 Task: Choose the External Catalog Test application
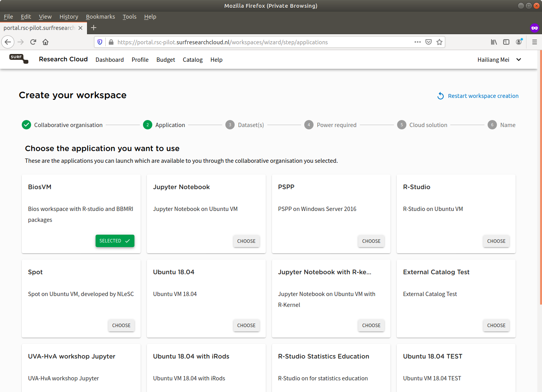(496, 326)
